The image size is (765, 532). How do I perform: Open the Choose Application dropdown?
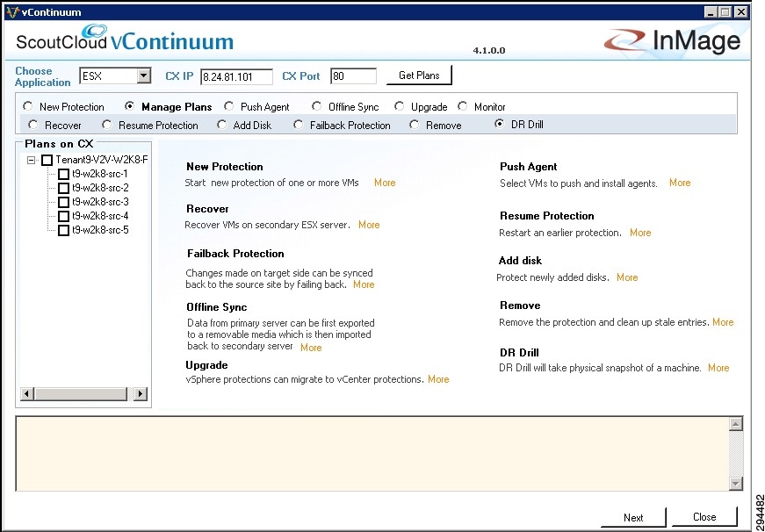click(x=143, y=76)
